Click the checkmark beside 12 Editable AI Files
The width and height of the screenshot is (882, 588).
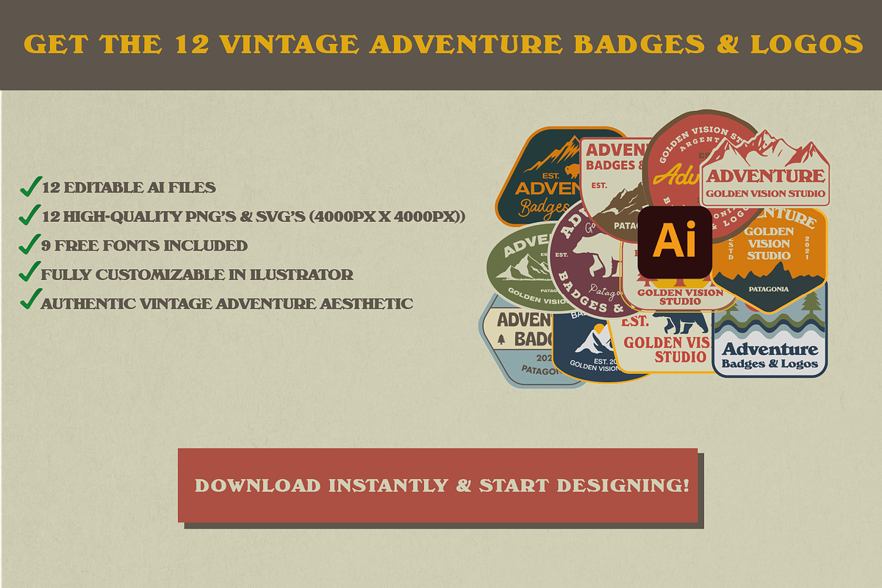[29, 186]
